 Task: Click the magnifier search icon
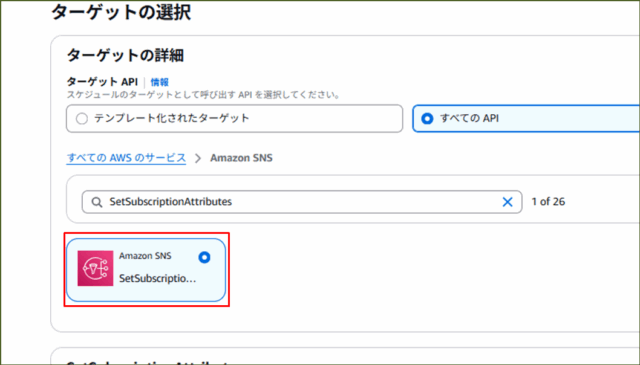coord(97,202)
